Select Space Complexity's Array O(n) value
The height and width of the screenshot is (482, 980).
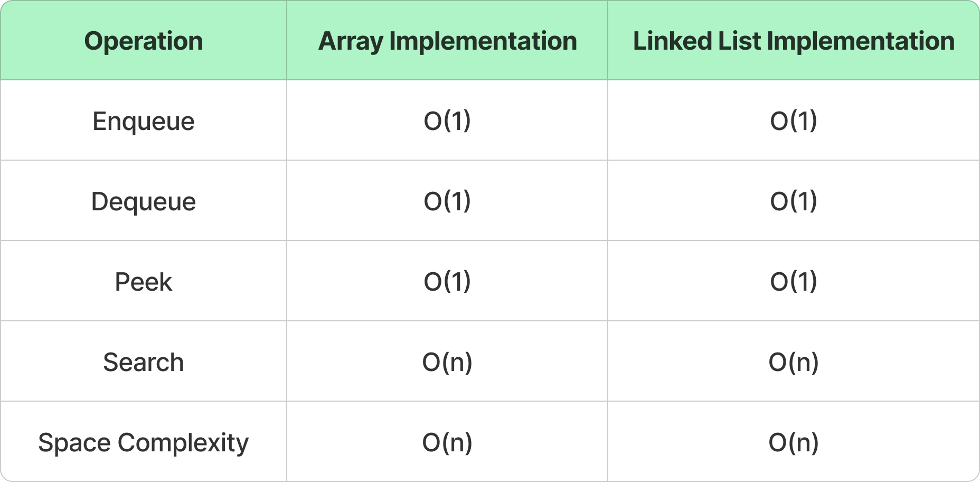[x=447, y=442]
